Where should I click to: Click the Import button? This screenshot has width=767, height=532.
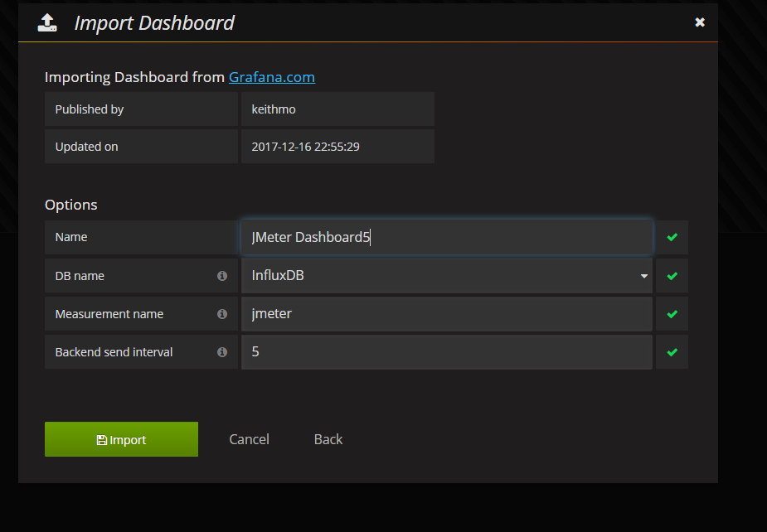coord(121,439)
